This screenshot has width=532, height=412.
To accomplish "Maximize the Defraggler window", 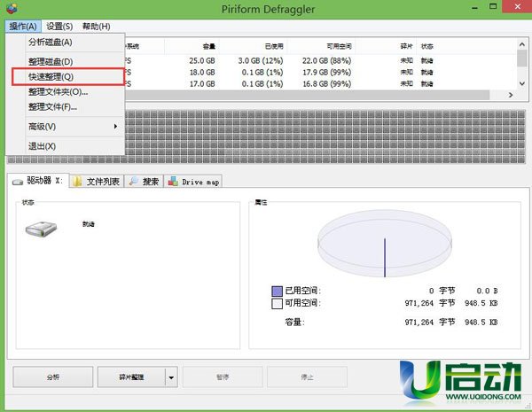I will tap(493, 6).
